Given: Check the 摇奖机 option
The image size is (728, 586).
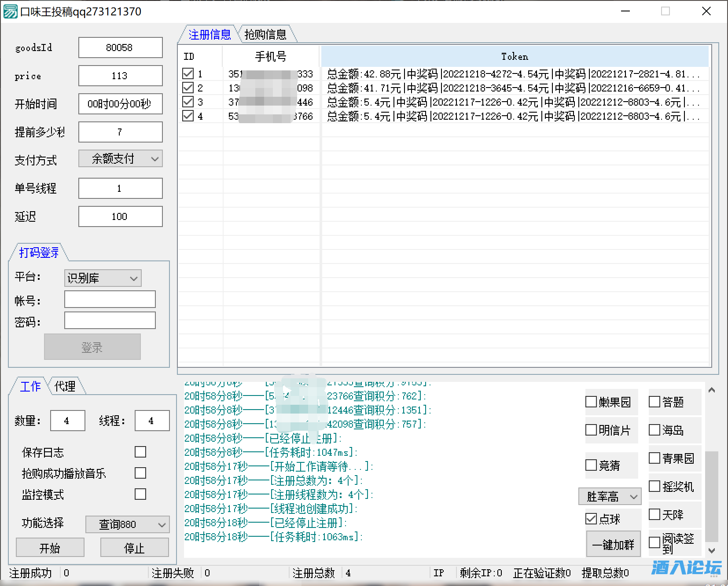Looking at the screenshot, I should [654, 486].
